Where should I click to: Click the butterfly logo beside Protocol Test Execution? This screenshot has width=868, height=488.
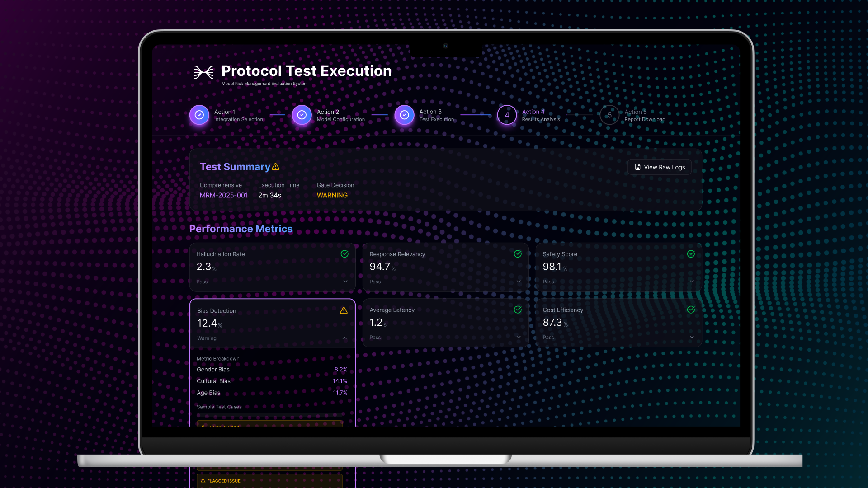pyautogui.click(x=203, y=72)
